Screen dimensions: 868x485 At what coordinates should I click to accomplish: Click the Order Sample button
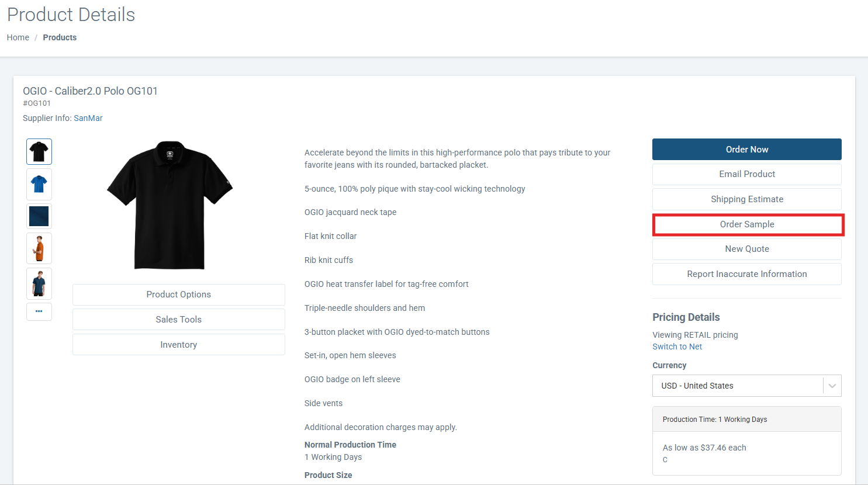[746, 224]
